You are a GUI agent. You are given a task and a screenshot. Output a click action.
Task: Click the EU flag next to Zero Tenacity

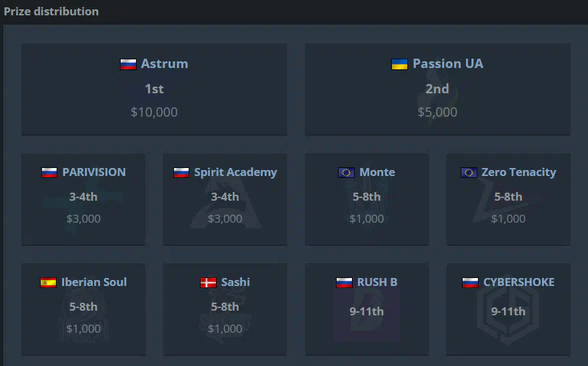469,173
